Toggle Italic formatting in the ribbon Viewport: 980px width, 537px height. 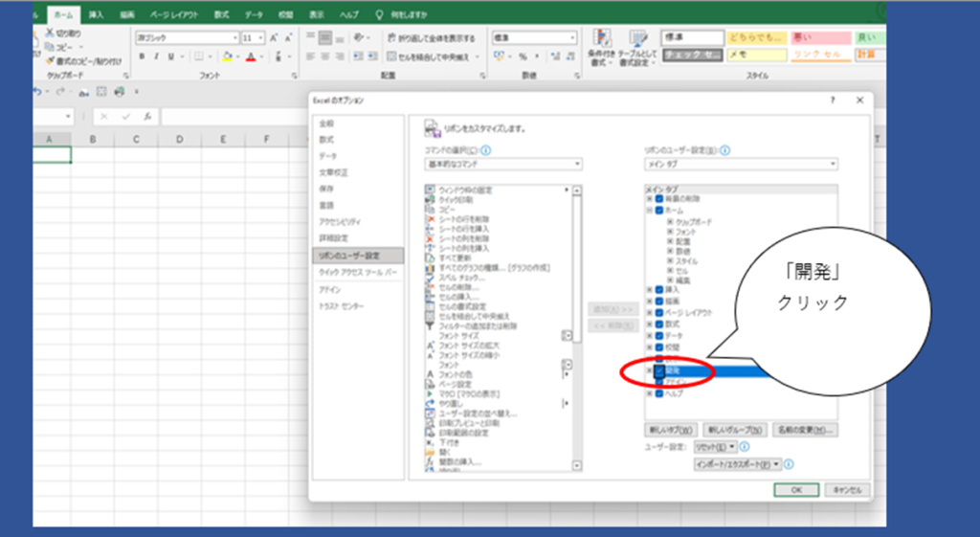(x=156, y=56)
